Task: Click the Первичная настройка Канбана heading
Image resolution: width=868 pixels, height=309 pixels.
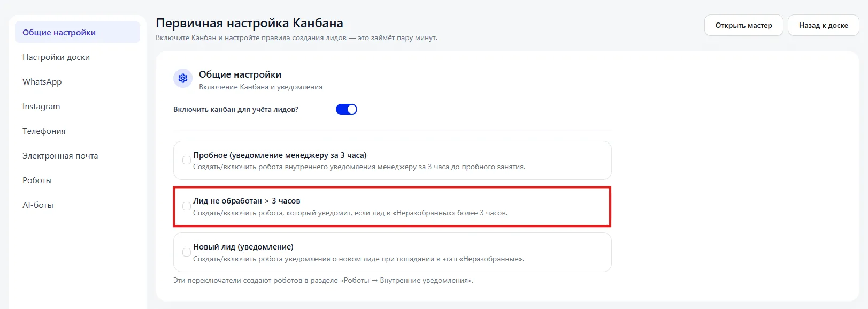Action: (249, 24)
